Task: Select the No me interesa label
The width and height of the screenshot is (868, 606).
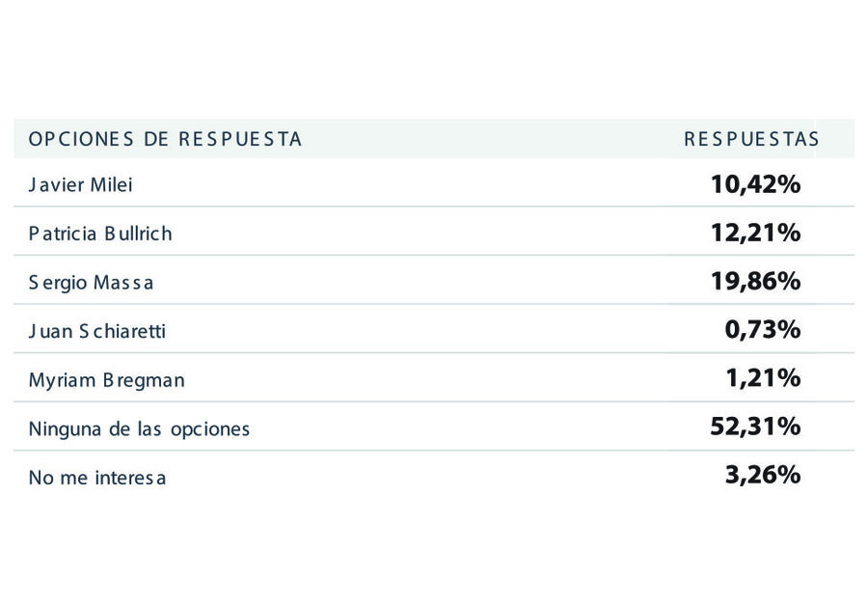Action: pyautogui.click(x=97, y=478)
